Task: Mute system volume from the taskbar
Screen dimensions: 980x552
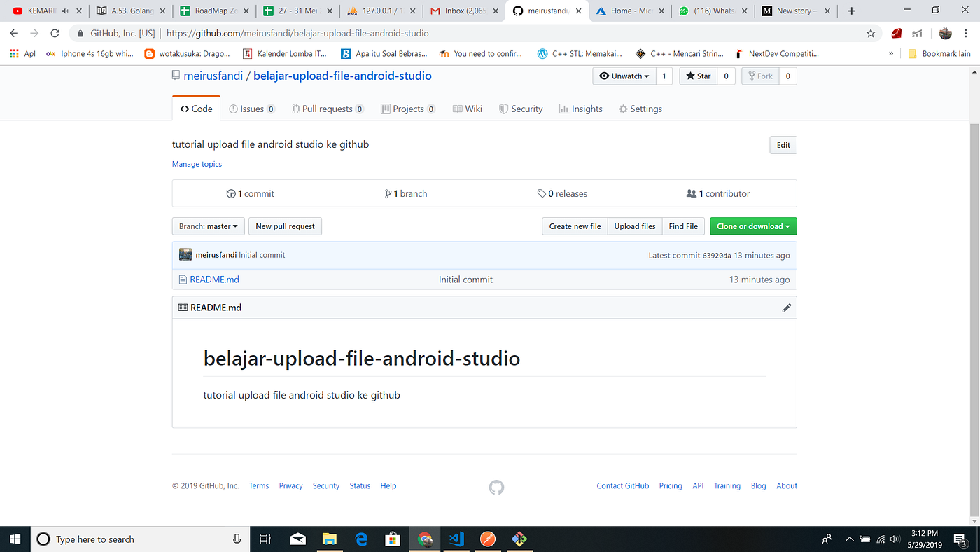Action: click(895, 539)
